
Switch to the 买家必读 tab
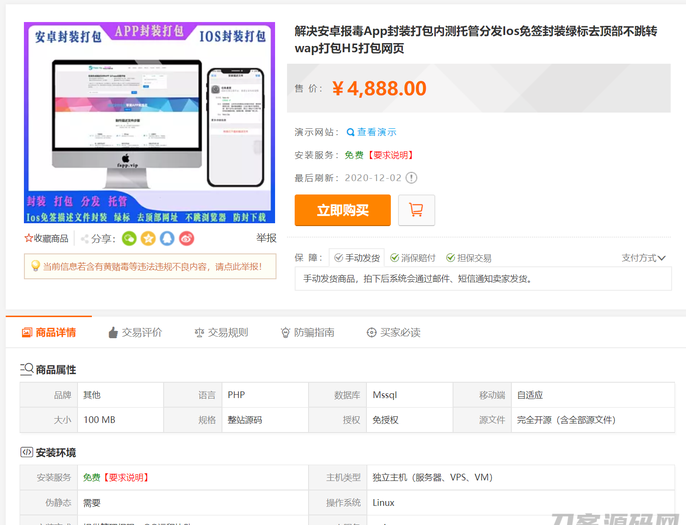point(393,332)
